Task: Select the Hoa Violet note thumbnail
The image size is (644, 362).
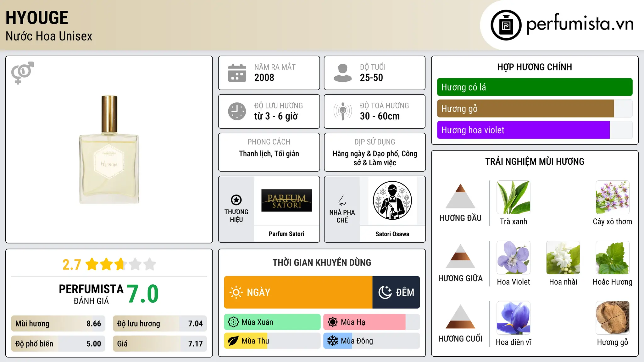Action: click(514, 258)
